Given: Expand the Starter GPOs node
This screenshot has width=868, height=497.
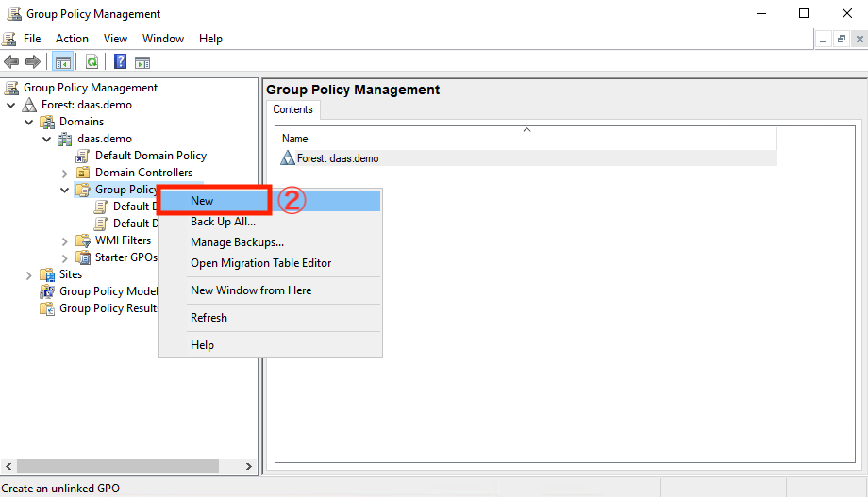Looking at the screenshot, I should click(65, 257).
